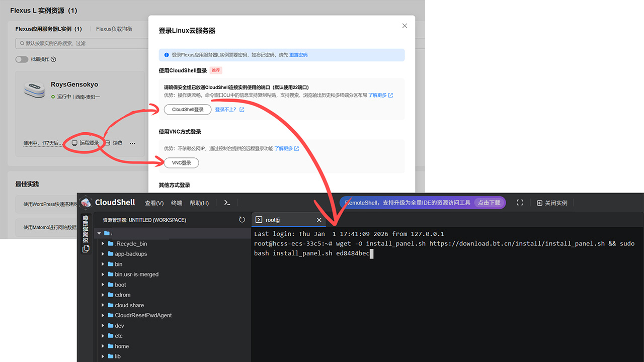Image resolution: width=644 pixels, height=362 pixels.
Task: Expand the boot folder arrow
Action: pyautogui.click(x=103, y=285)
